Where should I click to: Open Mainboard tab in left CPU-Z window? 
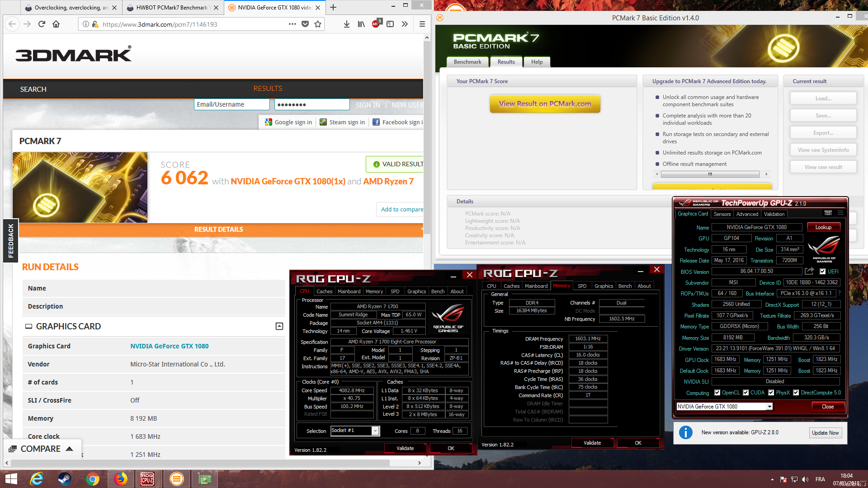pos(349,291)
